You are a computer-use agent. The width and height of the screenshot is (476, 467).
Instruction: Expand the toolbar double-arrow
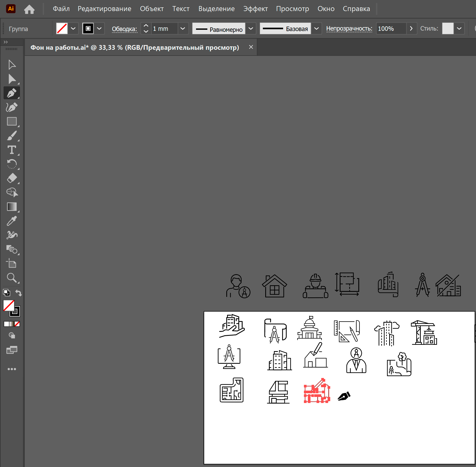click(x=6, y=42)
